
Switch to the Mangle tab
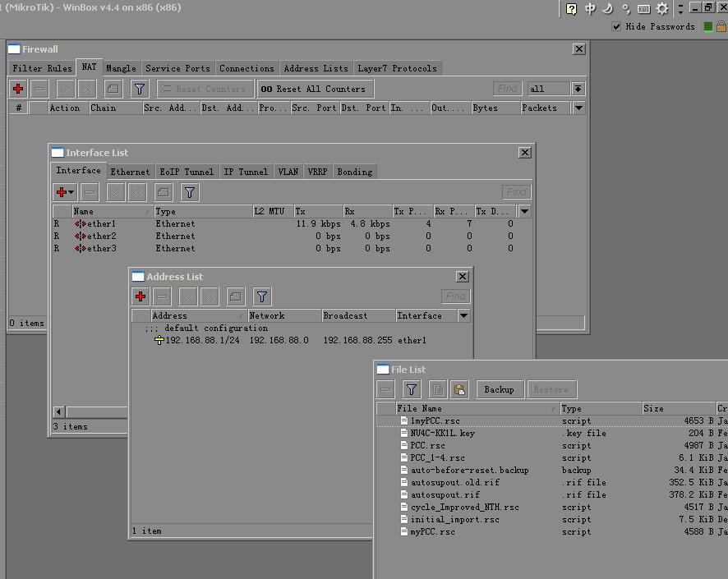[x=121, y=68]
